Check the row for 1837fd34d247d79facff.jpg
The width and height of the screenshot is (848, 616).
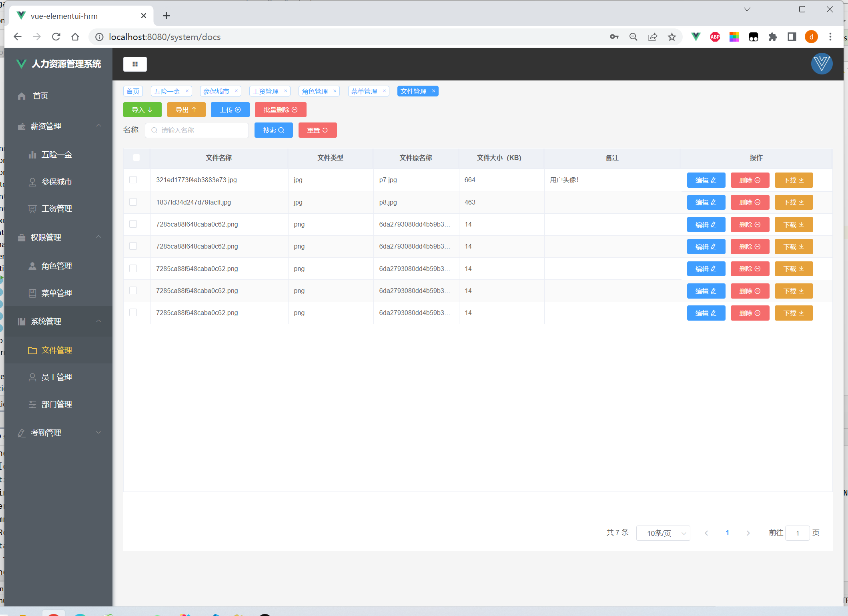[133, 202]
